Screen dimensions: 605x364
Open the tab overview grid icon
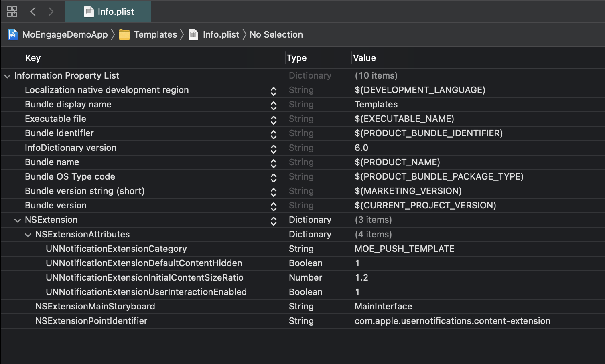[12, 12]
